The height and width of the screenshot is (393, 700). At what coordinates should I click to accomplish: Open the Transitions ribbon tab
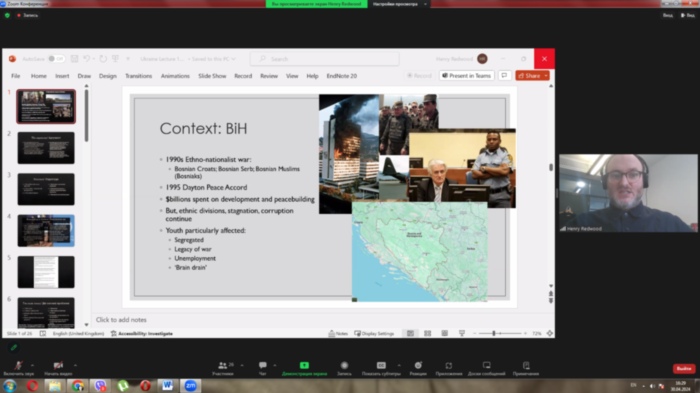[x=138, y=76]
